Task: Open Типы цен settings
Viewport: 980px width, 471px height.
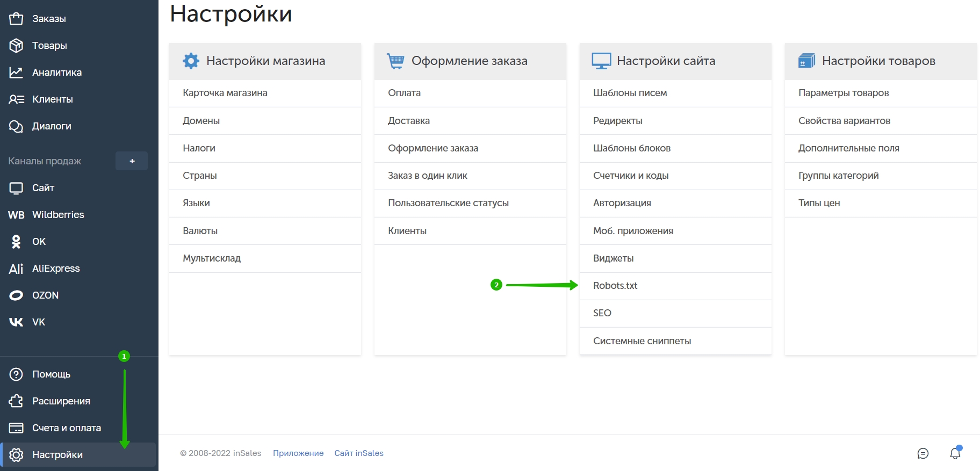Action: [x=881, y=203]
